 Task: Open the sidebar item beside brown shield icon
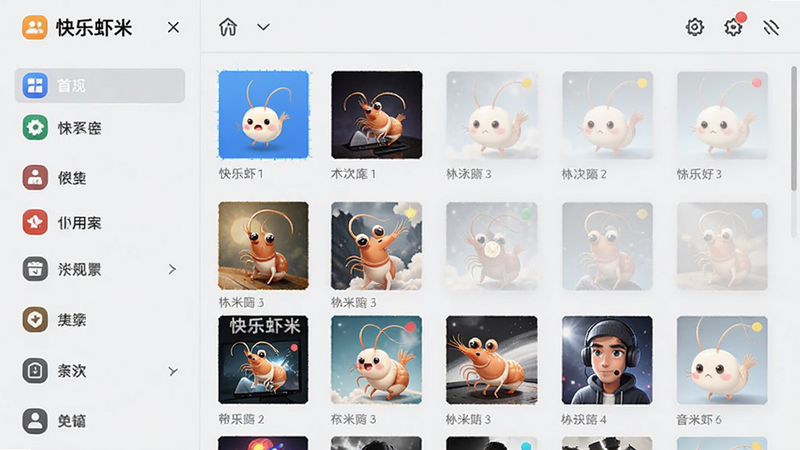tap(72, 320)
